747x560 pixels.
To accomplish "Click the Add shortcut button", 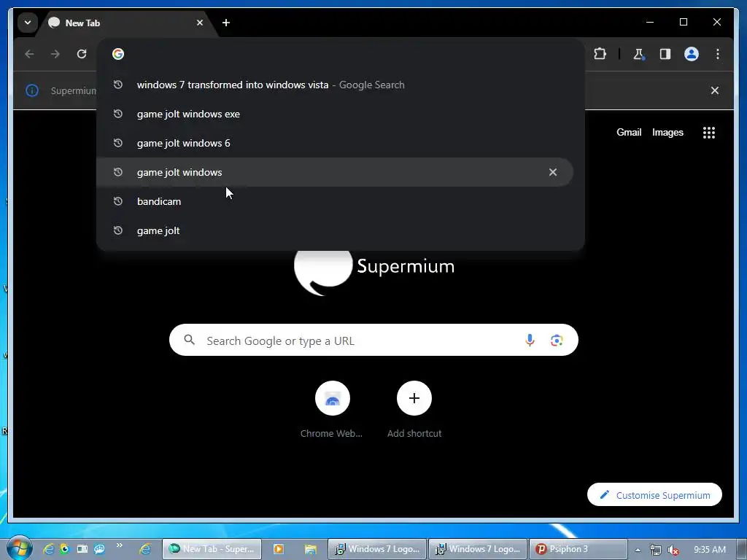I will pyautogui.click(x=414, y=410).
